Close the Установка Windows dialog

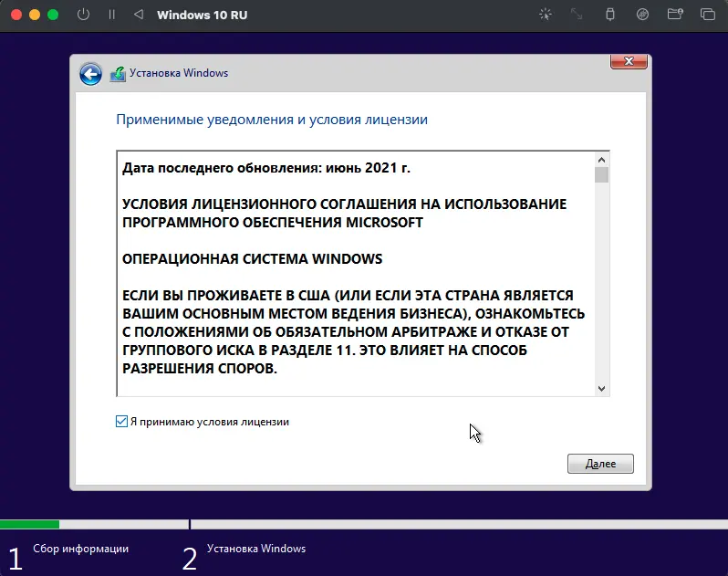pyautogui.click(x=629, y=61)
